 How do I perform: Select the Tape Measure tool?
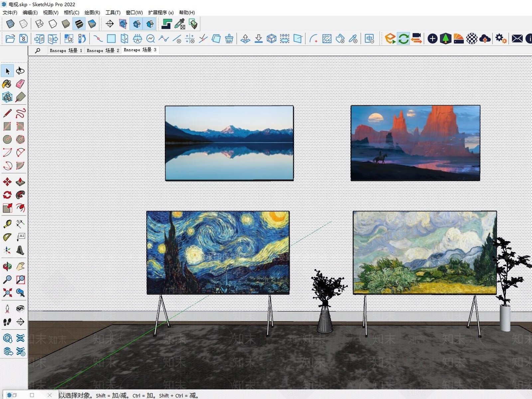(x=7, y=224)
